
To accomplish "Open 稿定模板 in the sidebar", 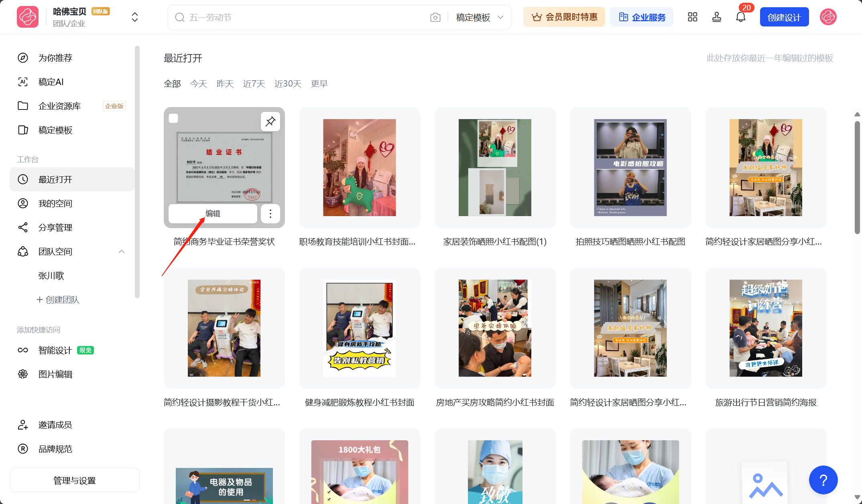I will click(55, 130).
